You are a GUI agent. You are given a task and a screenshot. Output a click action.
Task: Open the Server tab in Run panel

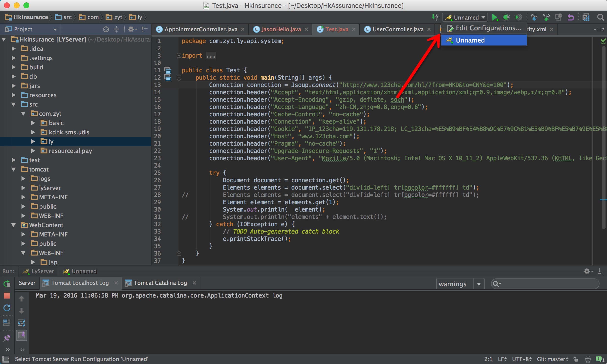[27, 283]
